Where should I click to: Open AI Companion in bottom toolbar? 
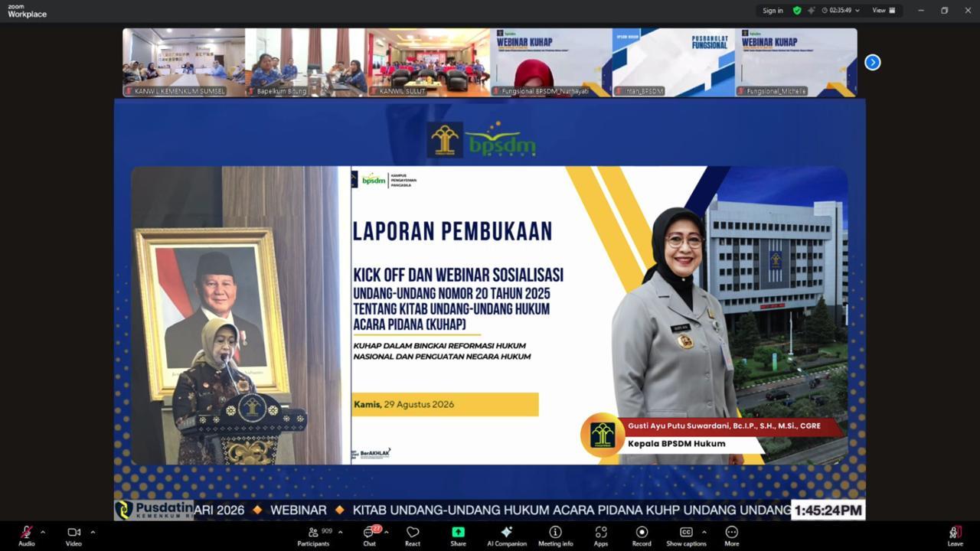tap(506, 536)
